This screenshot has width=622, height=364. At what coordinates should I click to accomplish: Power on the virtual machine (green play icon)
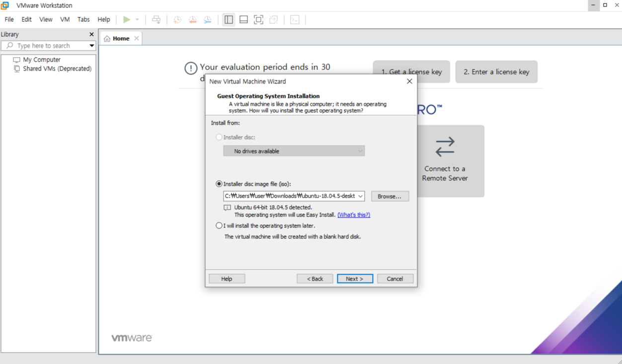point(127,19)
